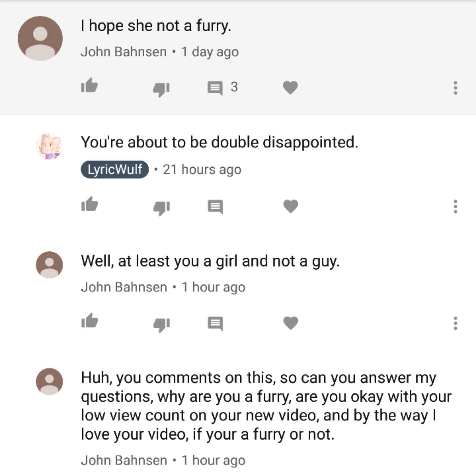Like the "I hope she not a furry" comment
Viewport: 476px width, 476px height.
click(x=89, y=86)
